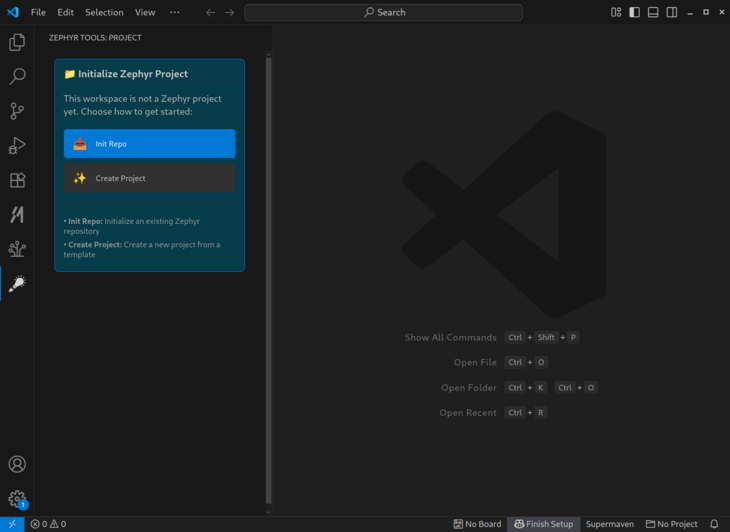Open the Search view in activity bar
This screenshot has height=532, width=730.
17,76
